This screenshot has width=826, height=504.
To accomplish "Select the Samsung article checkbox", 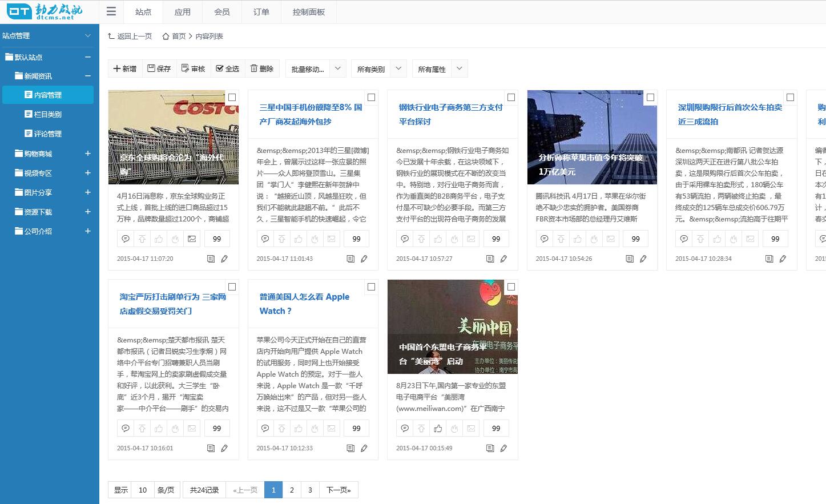I will (x=371, y=97).
